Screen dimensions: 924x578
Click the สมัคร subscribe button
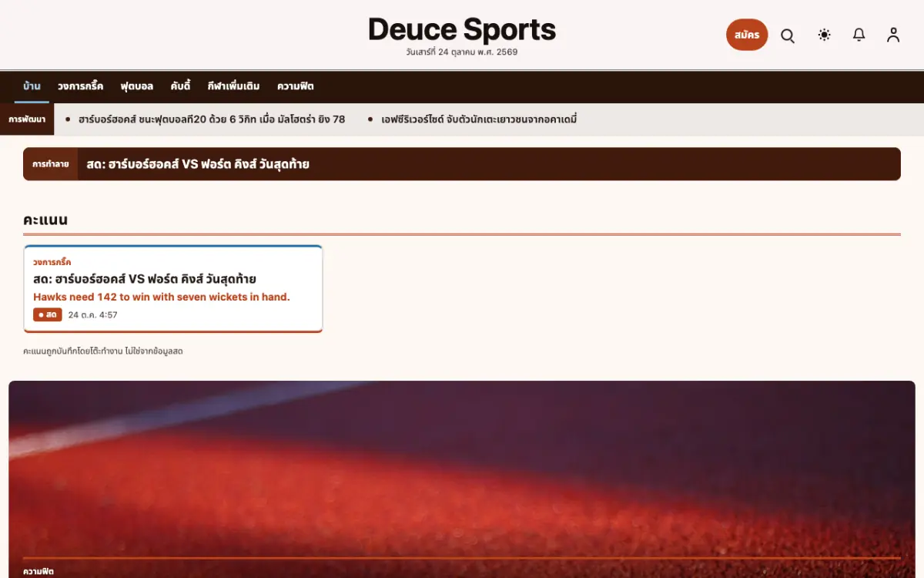tap(747, 35)
